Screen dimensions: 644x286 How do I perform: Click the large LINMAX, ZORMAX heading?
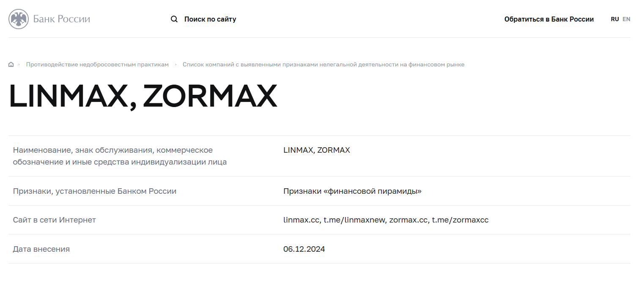(143, 96)
